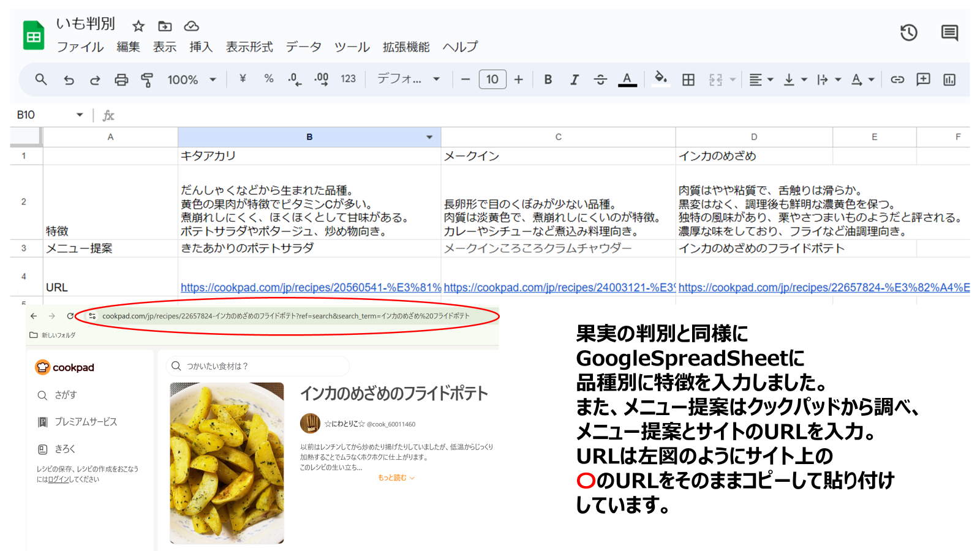This screenshot has height=551, width=980.
Task: Open the 表示形式 menu
Action: (249, 47)
